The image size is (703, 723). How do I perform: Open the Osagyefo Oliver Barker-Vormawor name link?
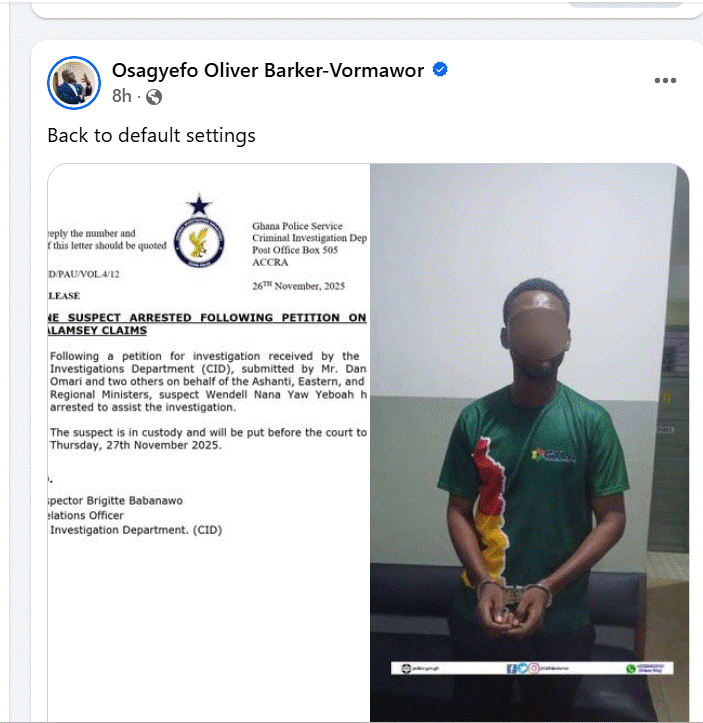coord(268,71)
